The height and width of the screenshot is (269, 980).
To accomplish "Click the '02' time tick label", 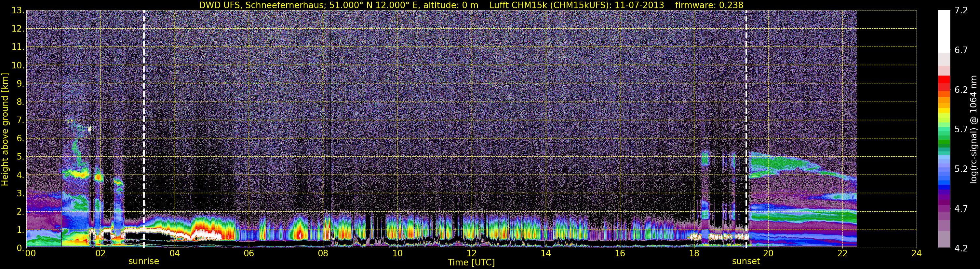I will pyautogui.click(x=100, y=253).
